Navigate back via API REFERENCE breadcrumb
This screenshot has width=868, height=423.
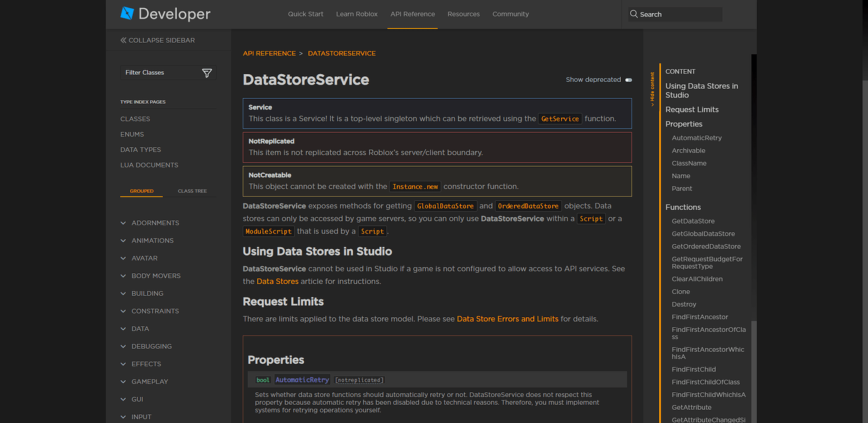pos(269,53)
